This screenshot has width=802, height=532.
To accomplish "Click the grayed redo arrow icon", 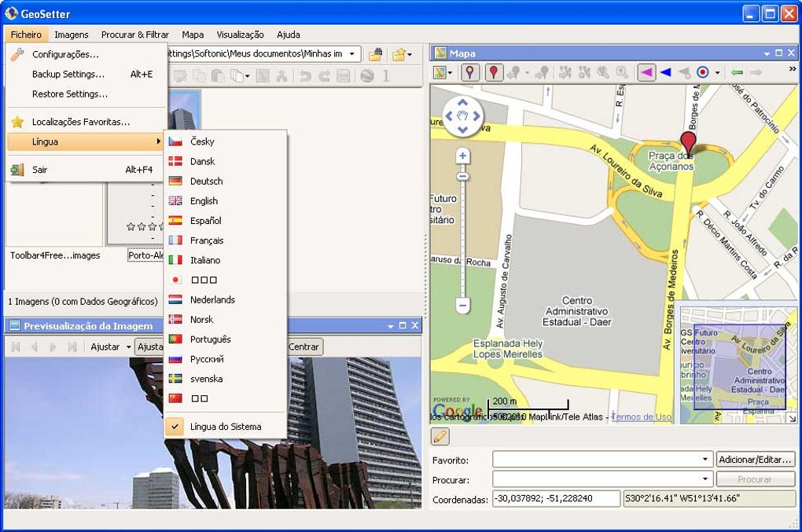I will coord(324,75).
